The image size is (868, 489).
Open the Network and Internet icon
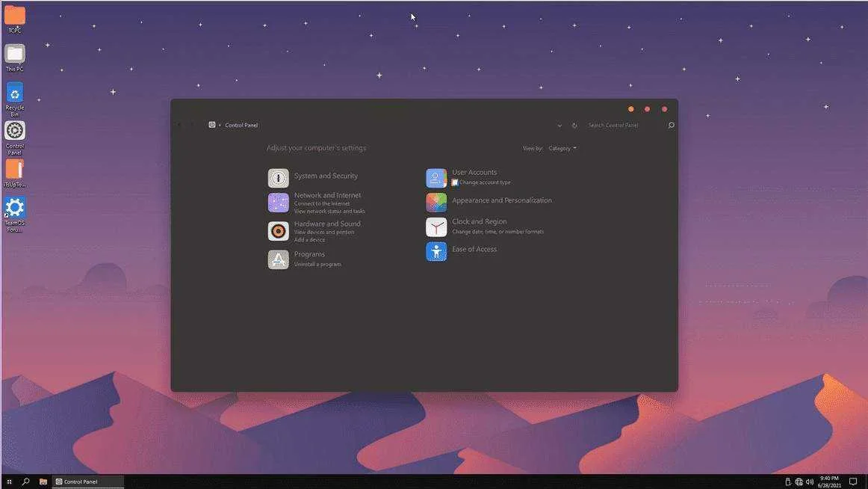[x=279, y=203]
